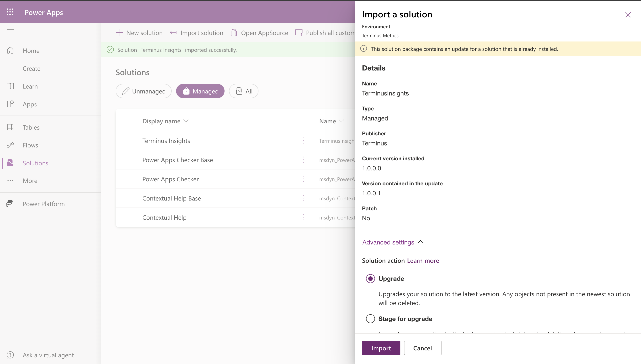The image size is (641, 364).
Task: Open the Power Apps Checker Base solution
Action: 178,160
